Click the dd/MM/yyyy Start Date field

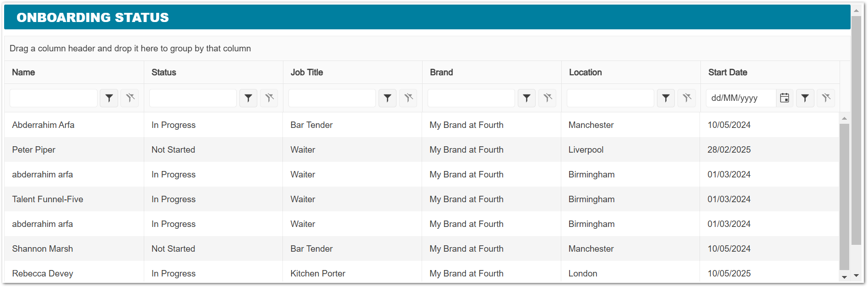coord(741,98)
